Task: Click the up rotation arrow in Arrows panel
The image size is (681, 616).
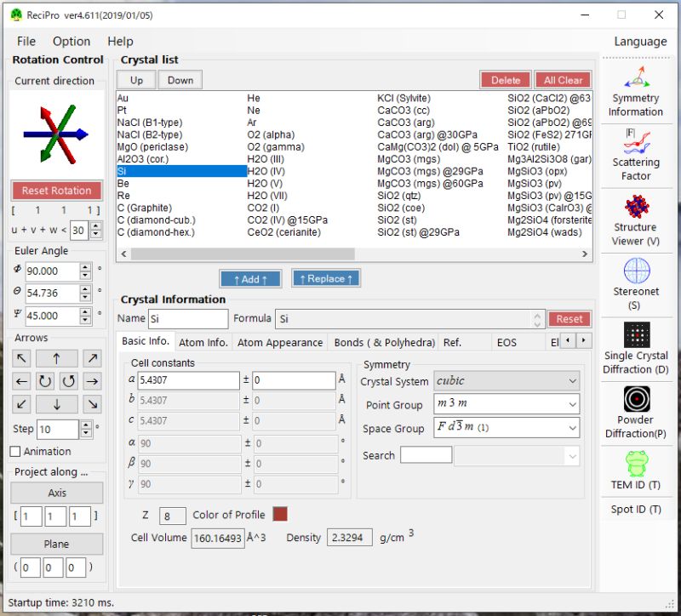Action: [56, 358]
